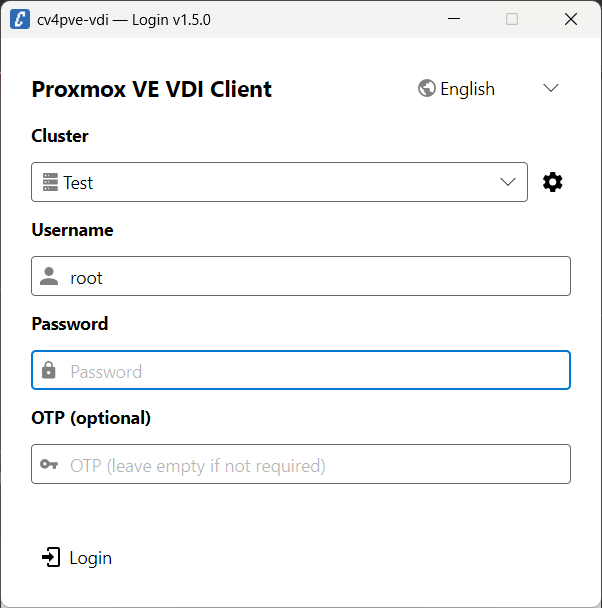Screen dimensions: 602x608
Task: Close the Login window
Action: tap(571, 19)
